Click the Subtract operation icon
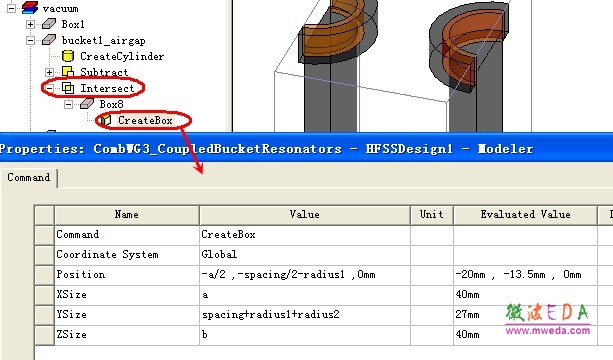This screenshot has height=360, width=613. [x=68, y=72]
